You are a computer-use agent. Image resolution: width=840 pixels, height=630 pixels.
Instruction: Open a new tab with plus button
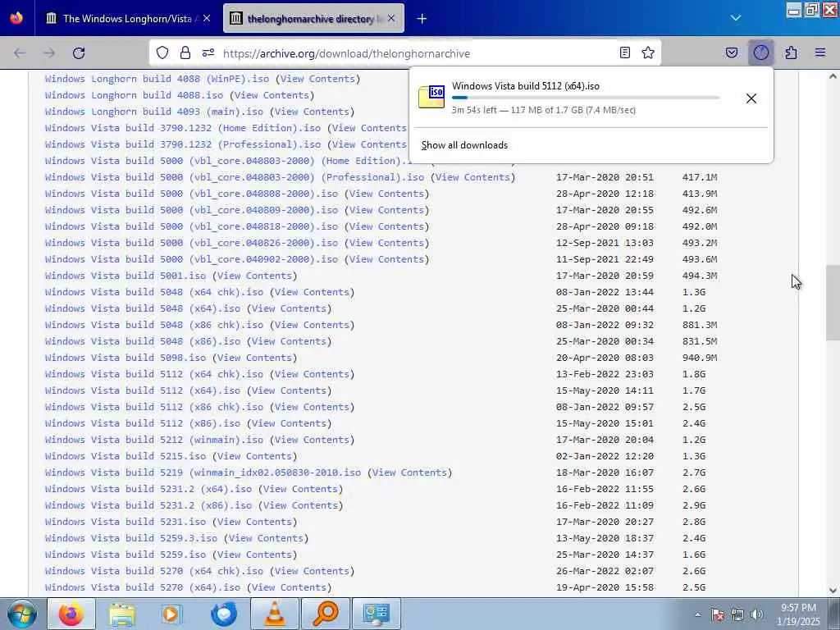point(422,19)
